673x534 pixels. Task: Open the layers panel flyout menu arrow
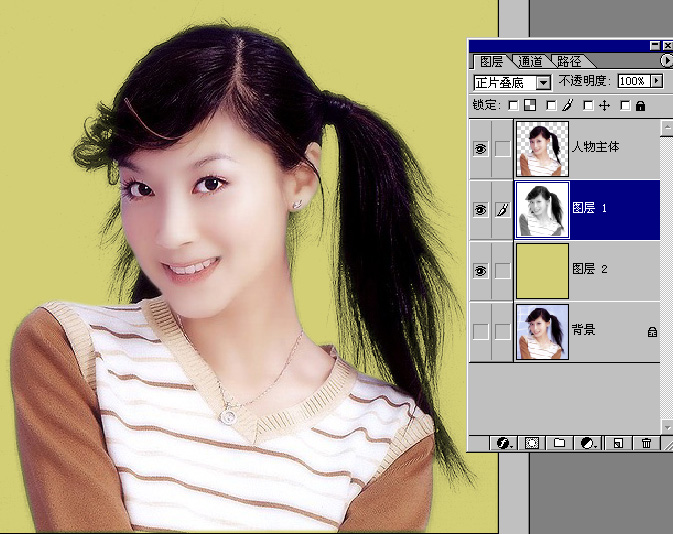click(666, 61)
